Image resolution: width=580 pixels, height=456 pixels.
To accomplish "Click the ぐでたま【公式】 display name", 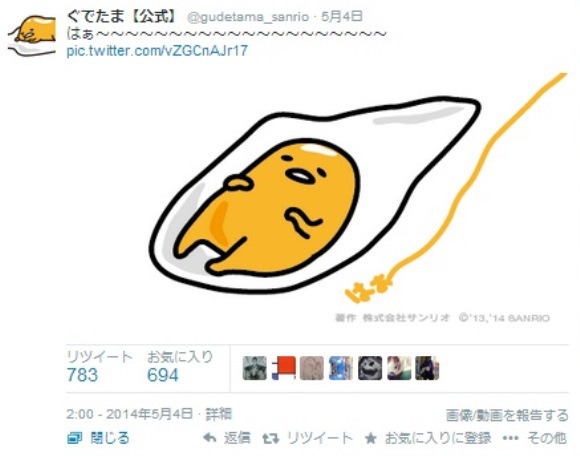I will tap(122, 16).
